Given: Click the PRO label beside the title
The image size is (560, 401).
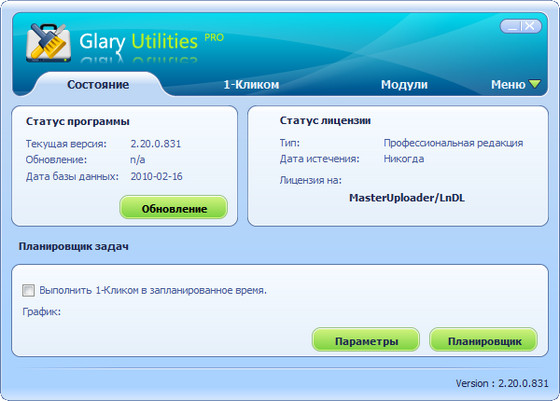Looking at the screenshot, I should point(214,37).
